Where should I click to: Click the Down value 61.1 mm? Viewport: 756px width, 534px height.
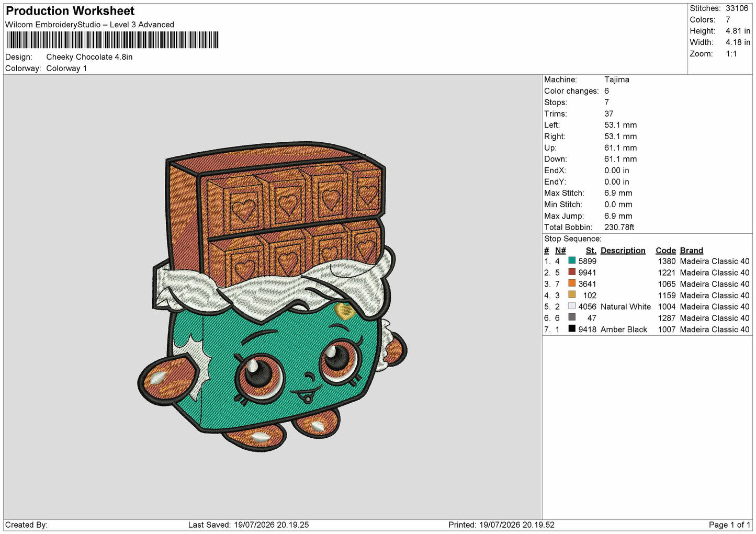[x=620, y=159]
